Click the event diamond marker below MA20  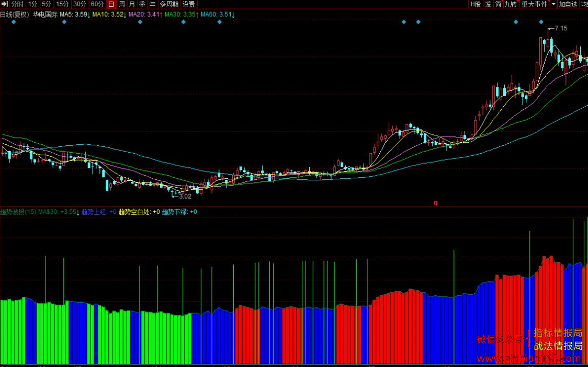[x=140, y=22]
